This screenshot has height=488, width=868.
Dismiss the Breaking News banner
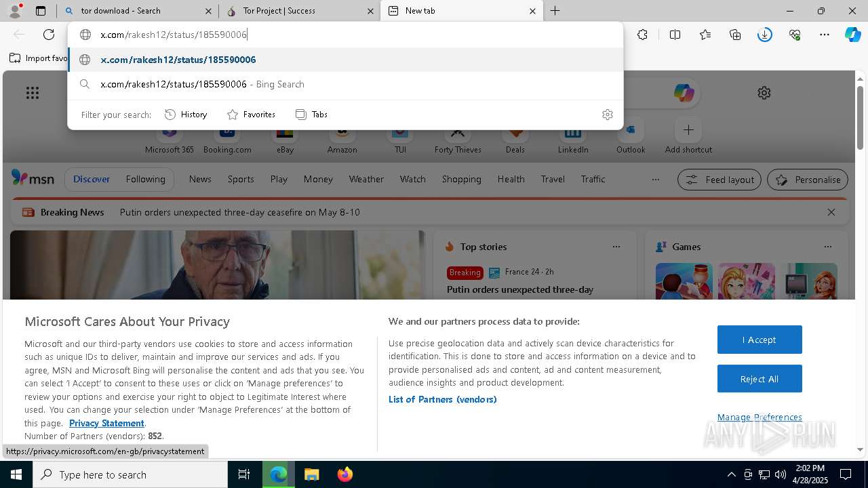[831, 212]
